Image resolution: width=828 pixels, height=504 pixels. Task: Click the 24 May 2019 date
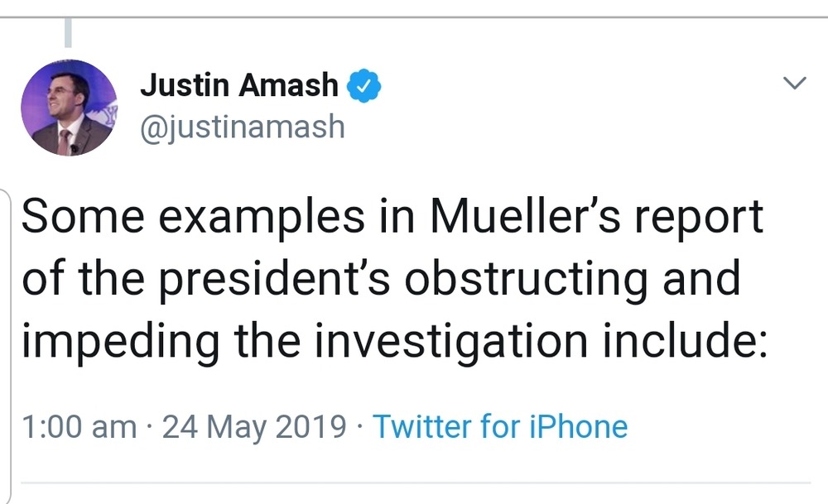tap(254, 427)
